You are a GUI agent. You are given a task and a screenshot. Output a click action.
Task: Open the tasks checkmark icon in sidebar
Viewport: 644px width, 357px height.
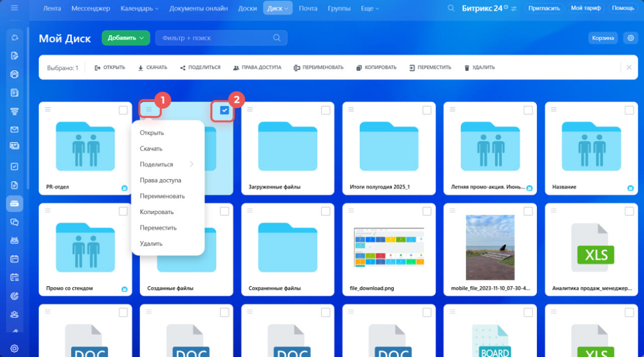[x=15, y=166]
